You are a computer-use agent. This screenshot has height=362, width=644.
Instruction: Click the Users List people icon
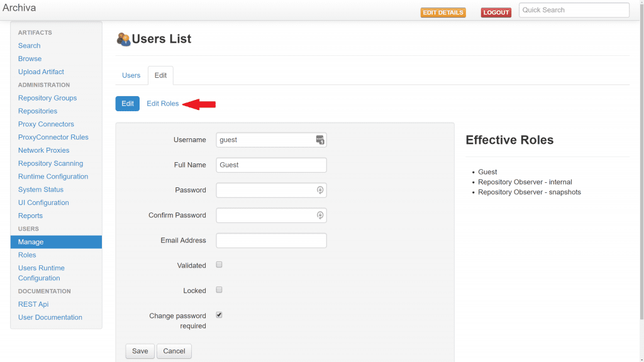[x=123, y=39]
